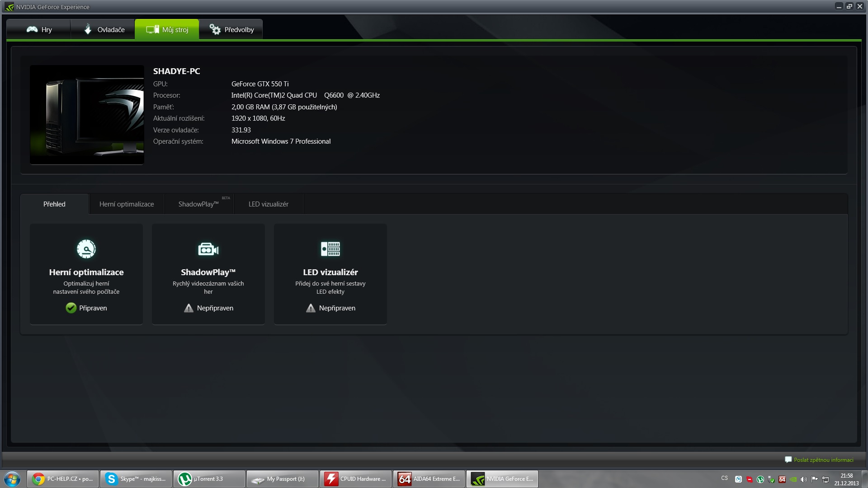Click the Herní optimalizace card title
This screenshot has width=868, height=488.
click(86, 272)
